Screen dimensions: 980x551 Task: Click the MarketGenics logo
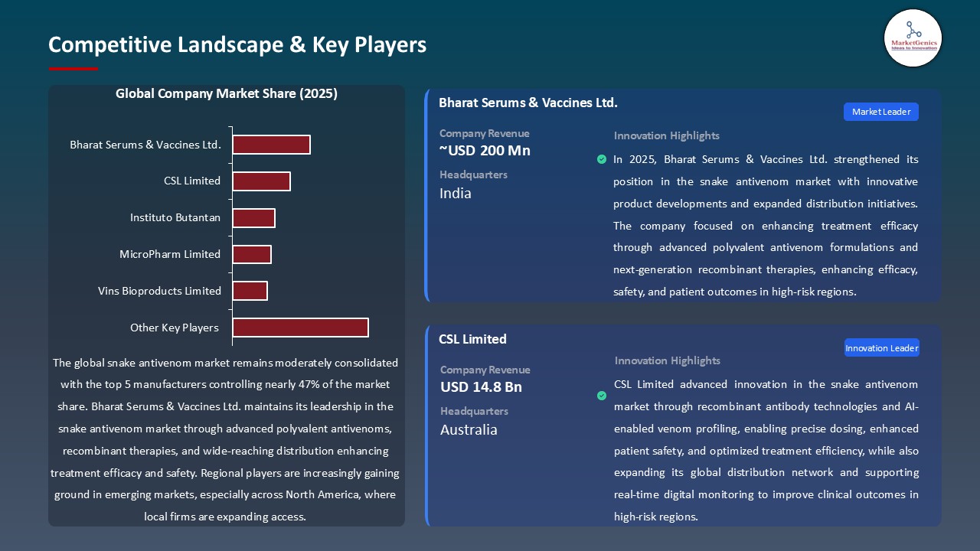(913, 38)
